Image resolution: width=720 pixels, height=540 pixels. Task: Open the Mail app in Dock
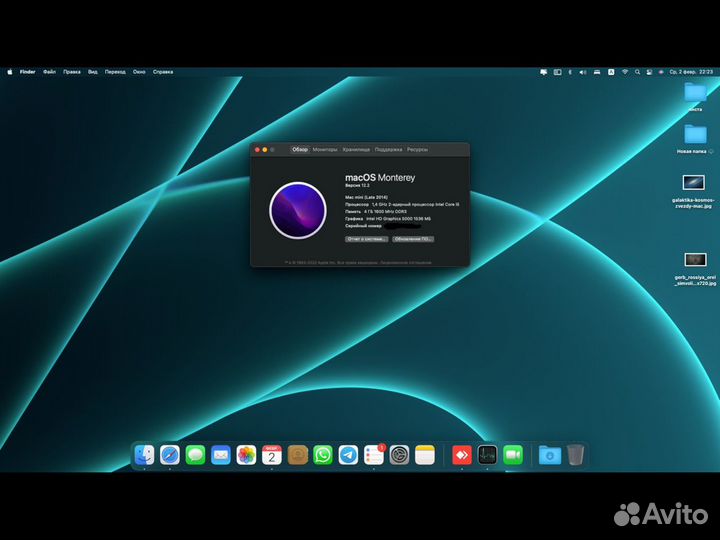tap(221, 455)
